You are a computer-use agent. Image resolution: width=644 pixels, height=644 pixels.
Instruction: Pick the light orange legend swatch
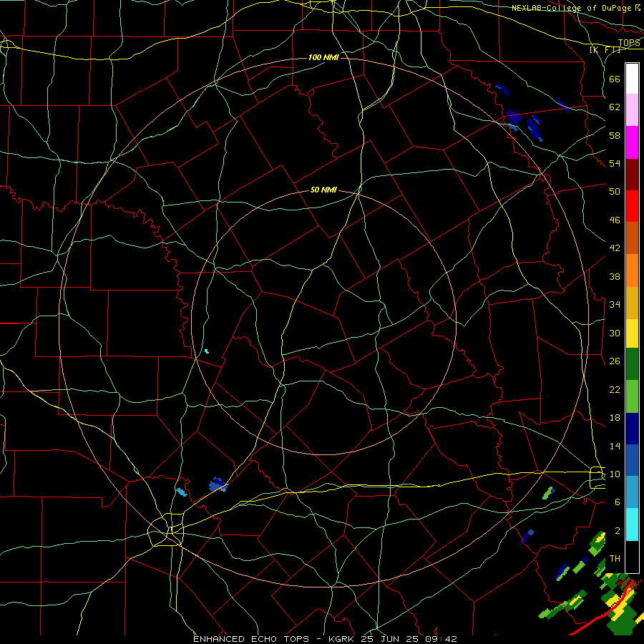point(632,270)
